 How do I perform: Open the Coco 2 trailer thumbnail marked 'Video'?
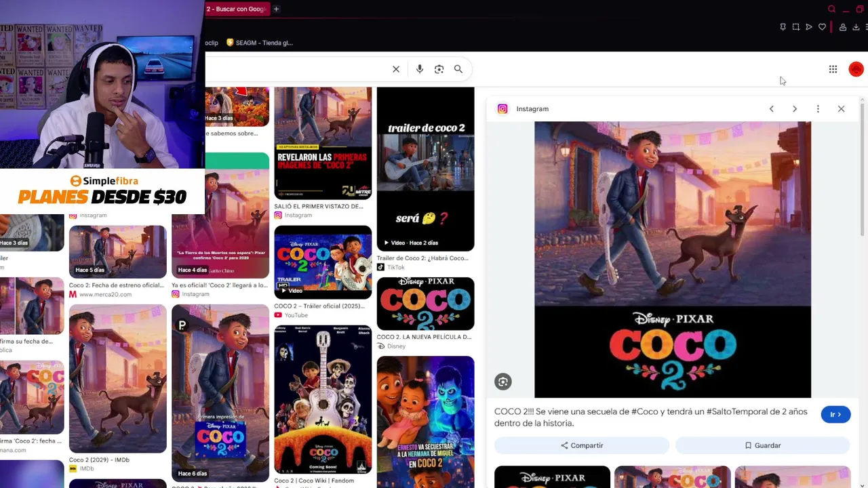[x=323, y=262]
